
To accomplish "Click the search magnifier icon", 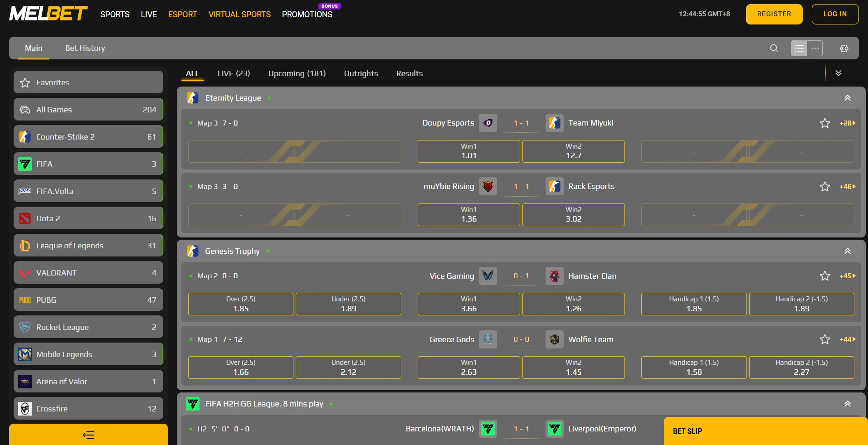I will (x=774, y=48).
